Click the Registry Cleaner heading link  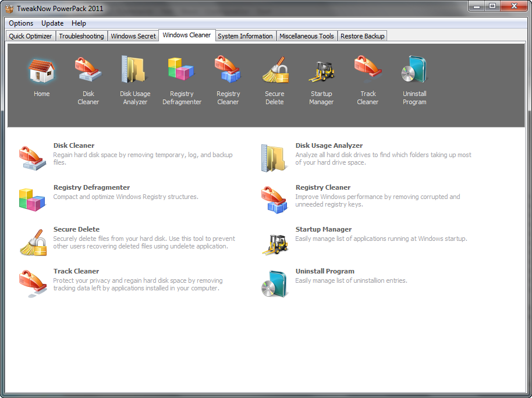(x=322, y=187)
